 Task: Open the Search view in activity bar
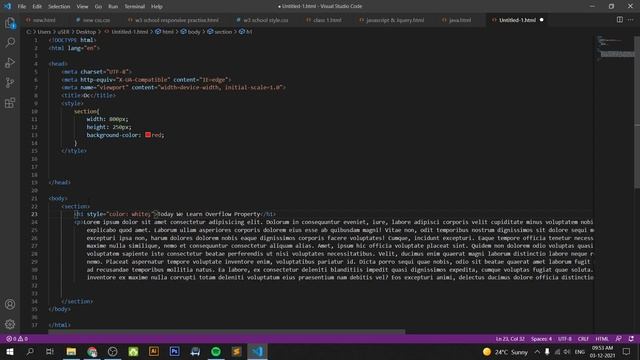click(x=10, y=42)
